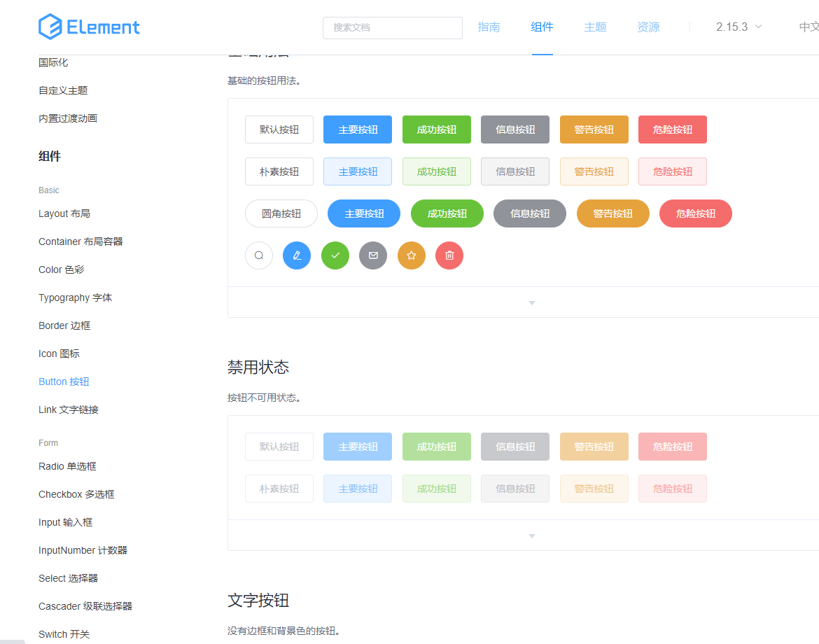Click the circular search icon button
This screenshot has height=644, width=819.
tap(259, 255)
